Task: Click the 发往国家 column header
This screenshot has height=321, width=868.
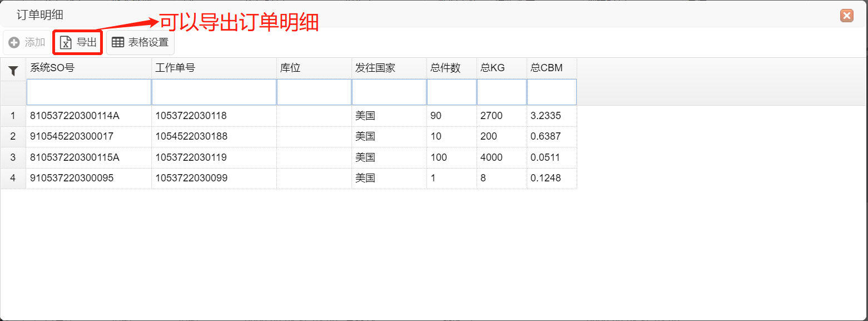Action: click(389, 68)
